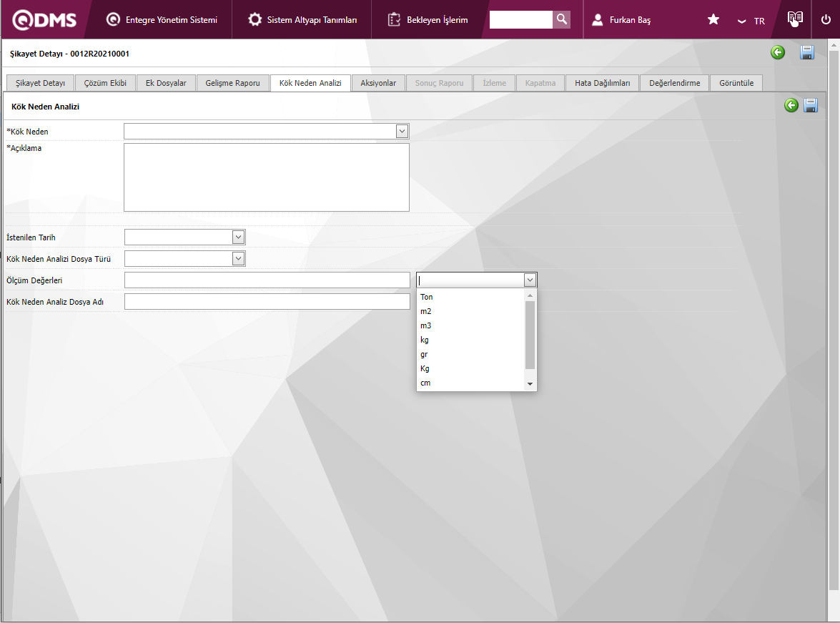Click Kök Neden Analiz Dosya Adı field
The width and height of the screenshot is (840, 623).
[x=267, y=301]
